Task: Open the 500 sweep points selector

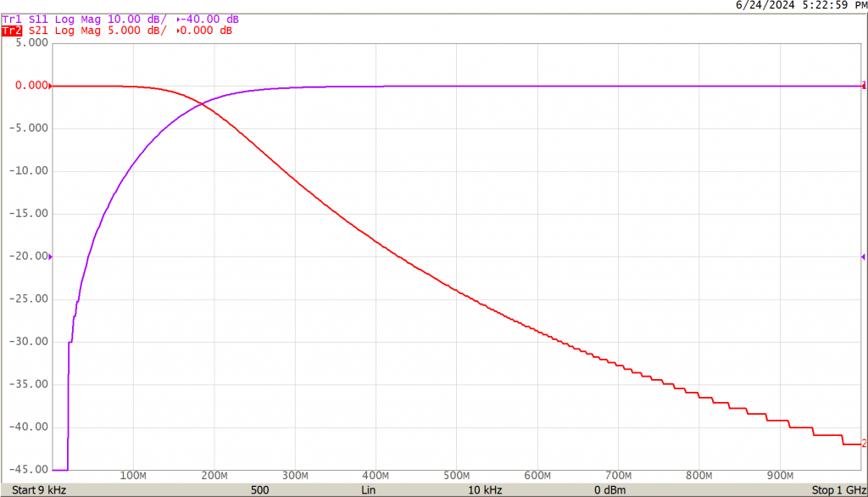Action: (259, 490)
